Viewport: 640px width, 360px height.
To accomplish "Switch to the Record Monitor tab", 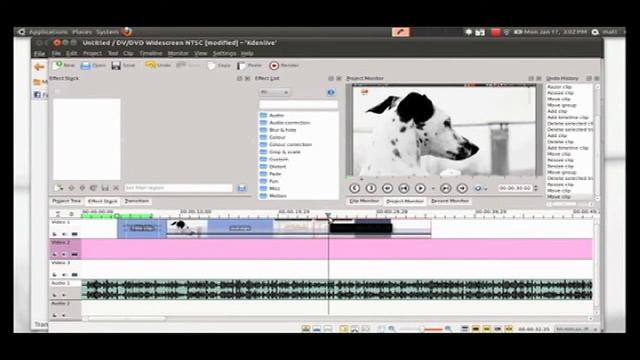I will [450, 201].
